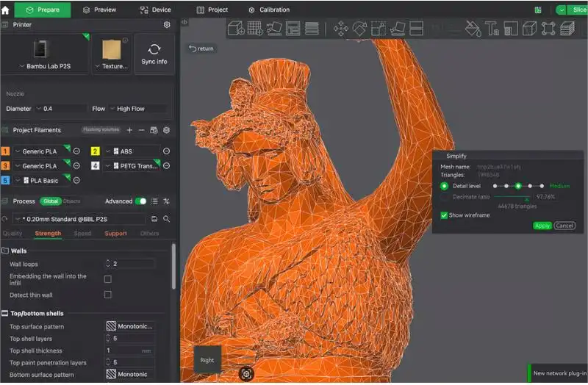Open the Support settings tab
This screenshot has width=588, height=385.
115,233
